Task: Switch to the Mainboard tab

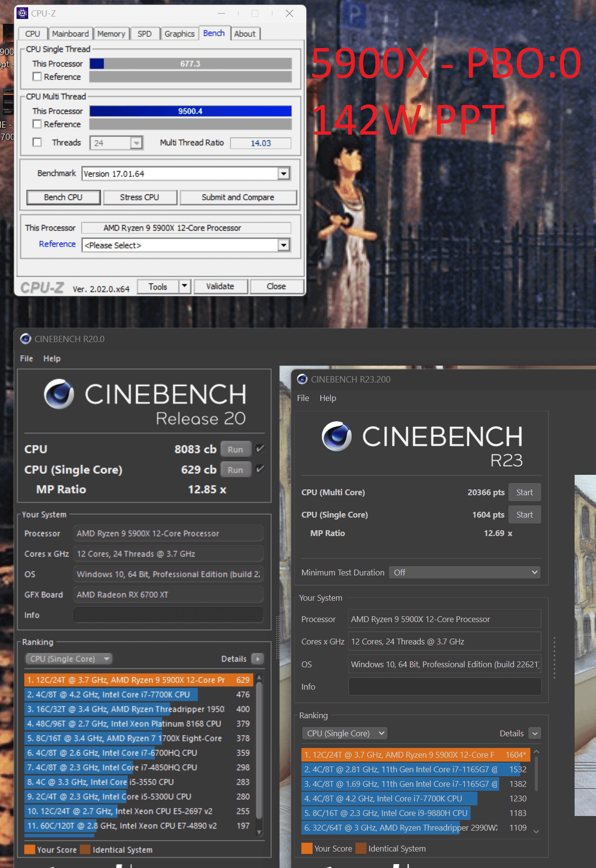Action: point(70,34)
